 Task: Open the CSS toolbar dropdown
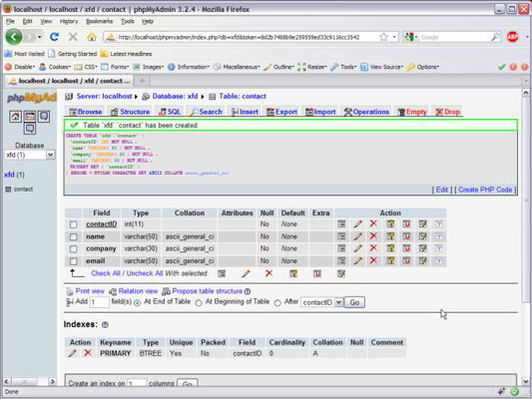(86, 67)
